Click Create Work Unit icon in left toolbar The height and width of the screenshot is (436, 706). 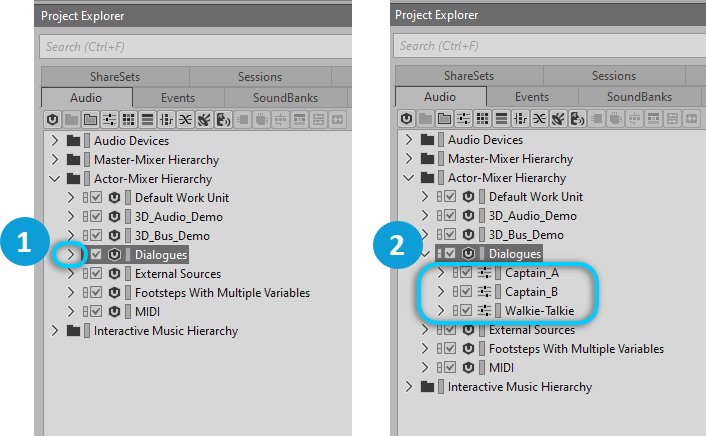pos(52,119)
